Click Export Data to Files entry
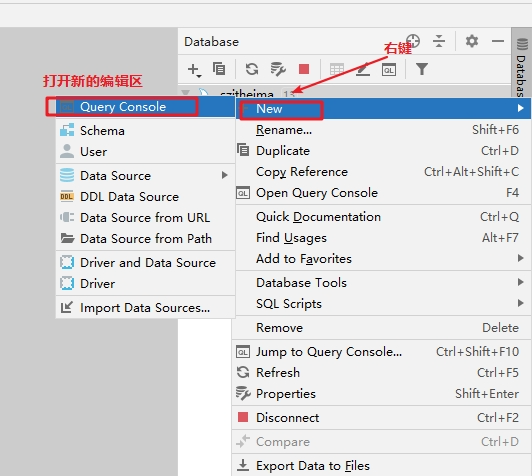Image resolution: width=532 pixels, height=476 pixels. (381, 465)
